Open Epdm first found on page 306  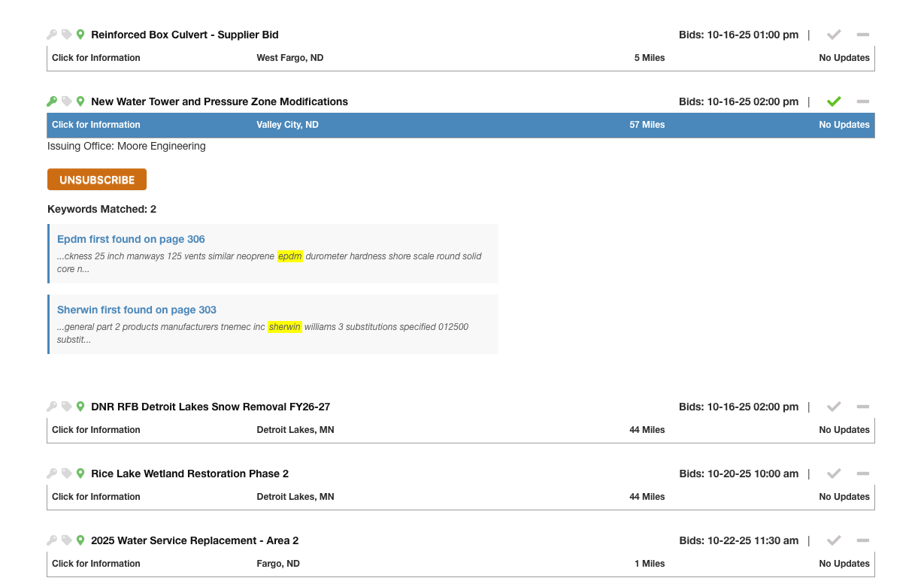click(131, 239)
